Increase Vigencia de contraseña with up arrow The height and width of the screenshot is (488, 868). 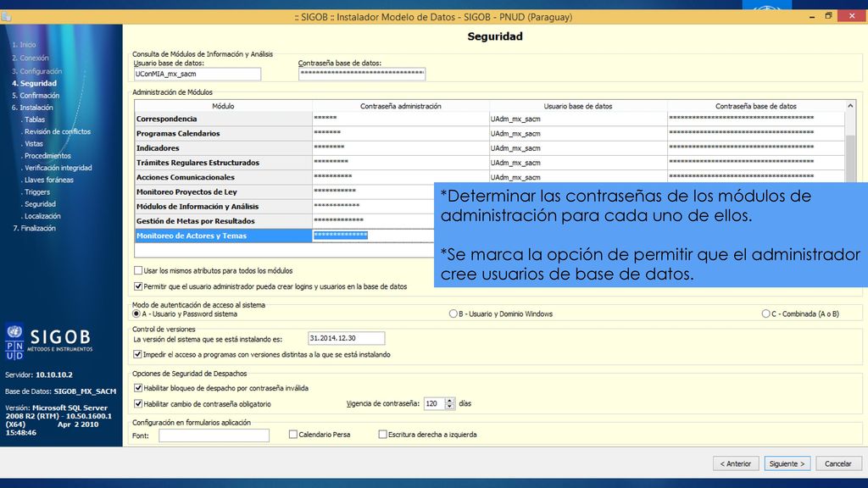[449, 401]
